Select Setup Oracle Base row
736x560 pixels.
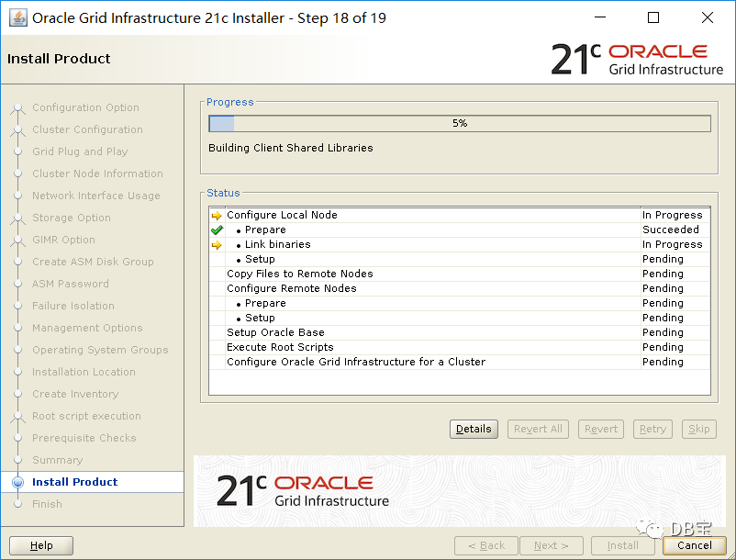coord(460,332)
